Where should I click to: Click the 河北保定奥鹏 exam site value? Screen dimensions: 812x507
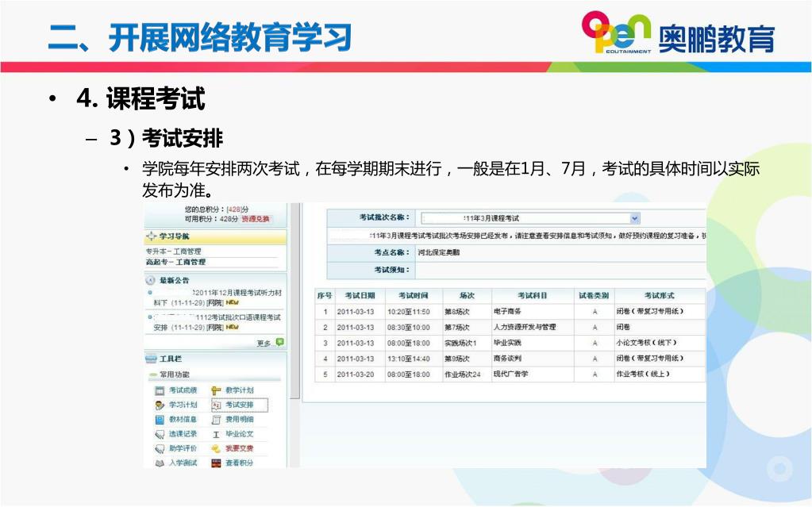[x=439, y=252]
